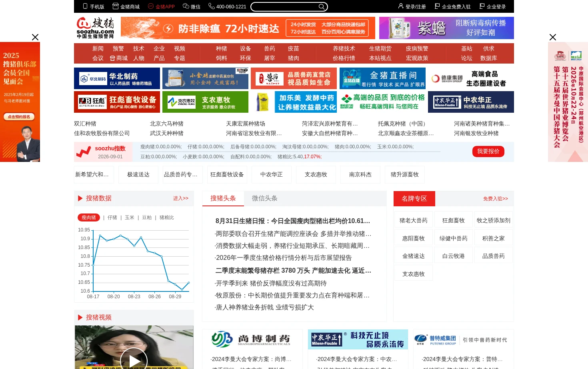Screen dimensions: 588x369
Task: Open headline 8月31日生猪日报
Action: tap(293, 221)
